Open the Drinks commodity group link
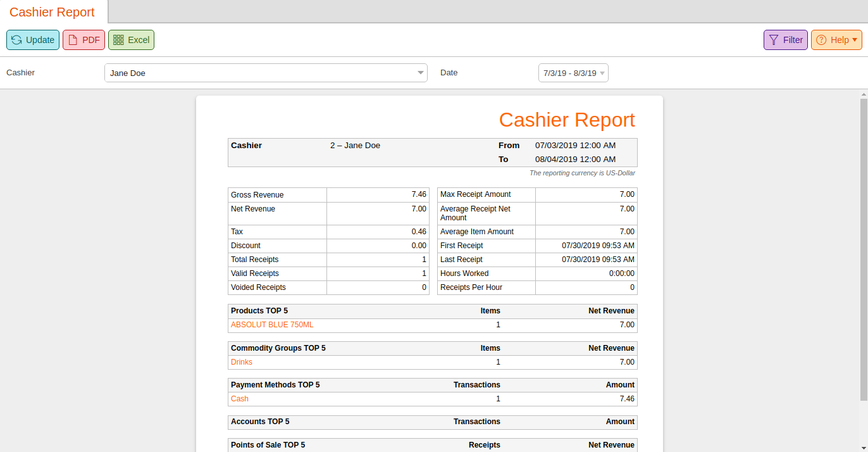The height and width of the screenshot is (452, 868). point(242,362)
